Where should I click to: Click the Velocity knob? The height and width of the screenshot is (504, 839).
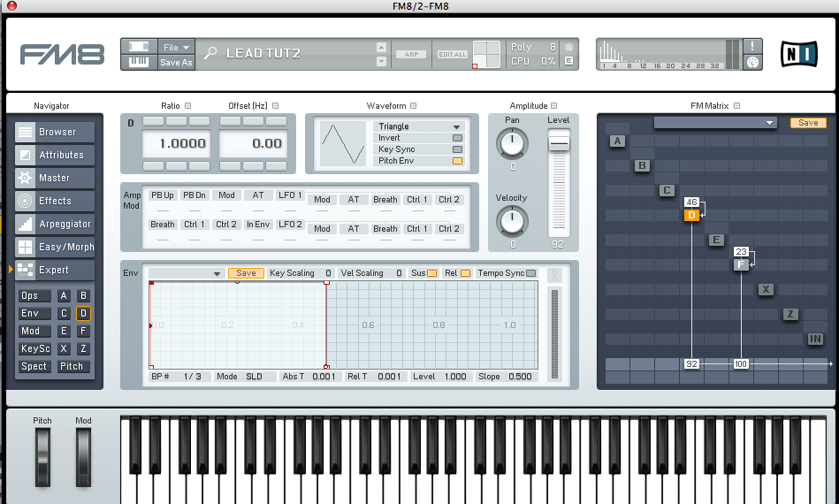tap(512, 220)
